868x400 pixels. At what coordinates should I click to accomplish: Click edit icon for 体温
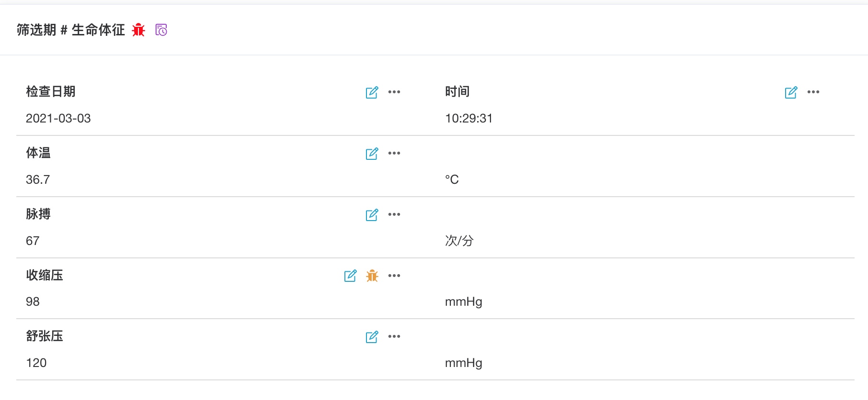click(x=372, y=154)
